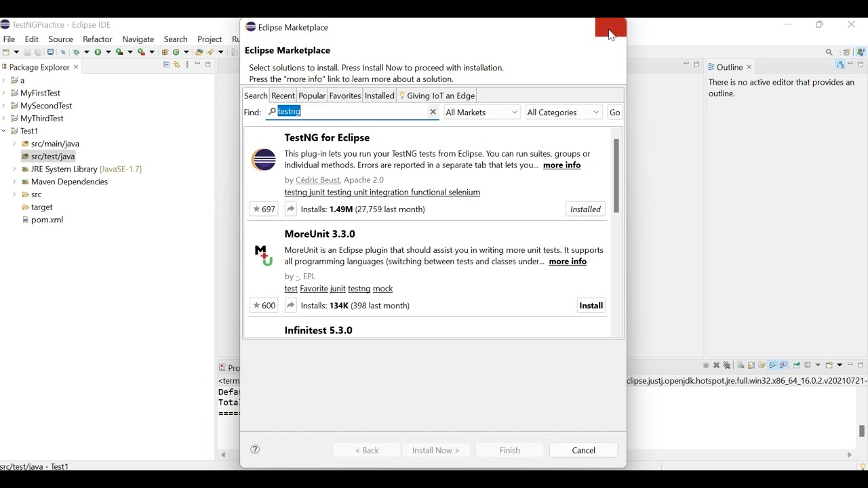Toggle Word Wrap in the Console toolbar
Screen dimensions: 868x488
pos(762,365)
